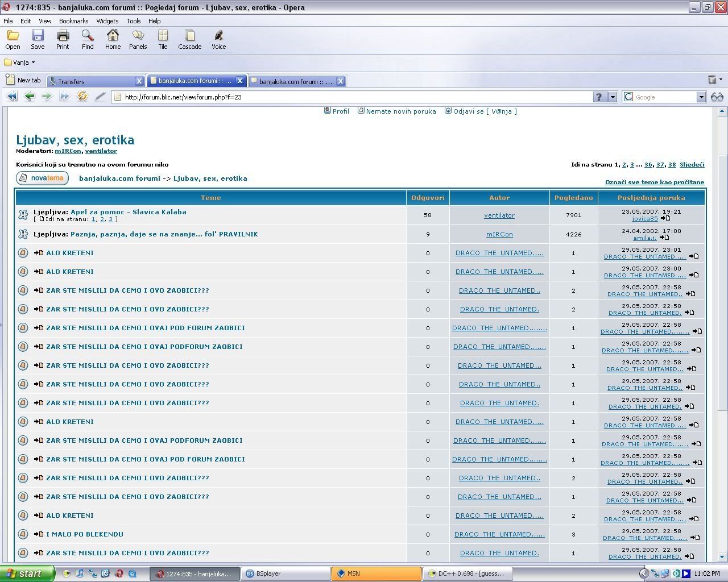Viewport: 728px width, 582px height.
Task: Open the View menu
Action: point(45,21)
